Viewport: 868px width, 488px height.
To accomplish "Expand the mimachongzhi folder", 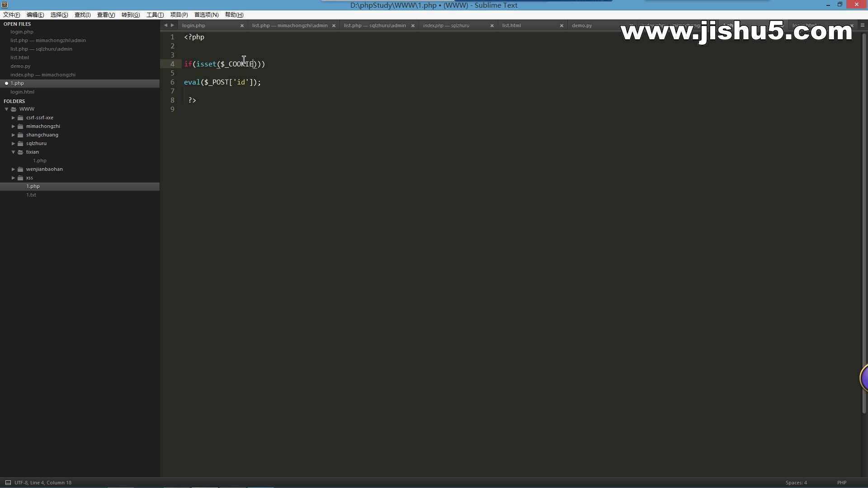I will (14, 126).
